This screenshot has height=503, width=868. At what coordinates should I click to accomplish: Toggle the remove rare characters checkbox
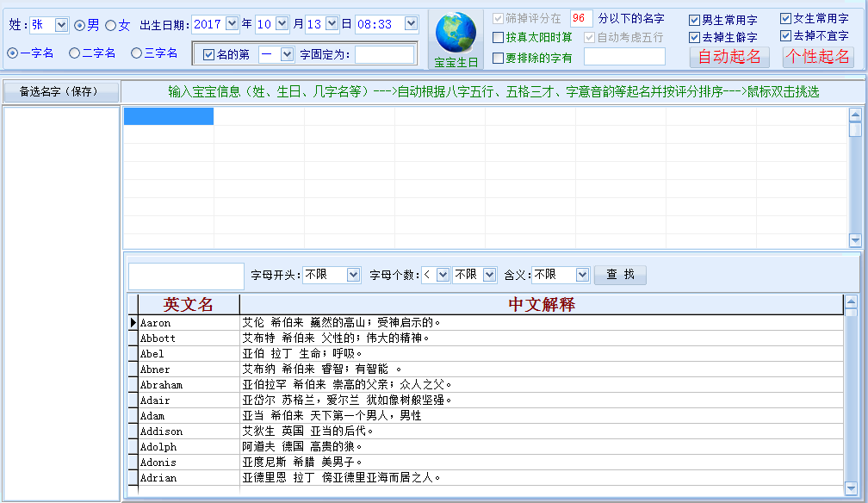pyautogui.click(x=694, y=37)
